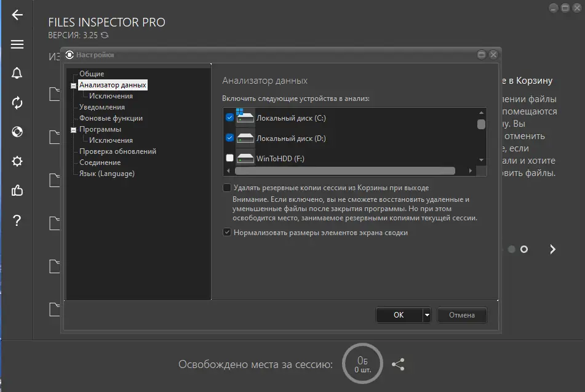Open Язык (Language) section
The width and height of the screenshot is (585, 392).
[x=106, y=174]
